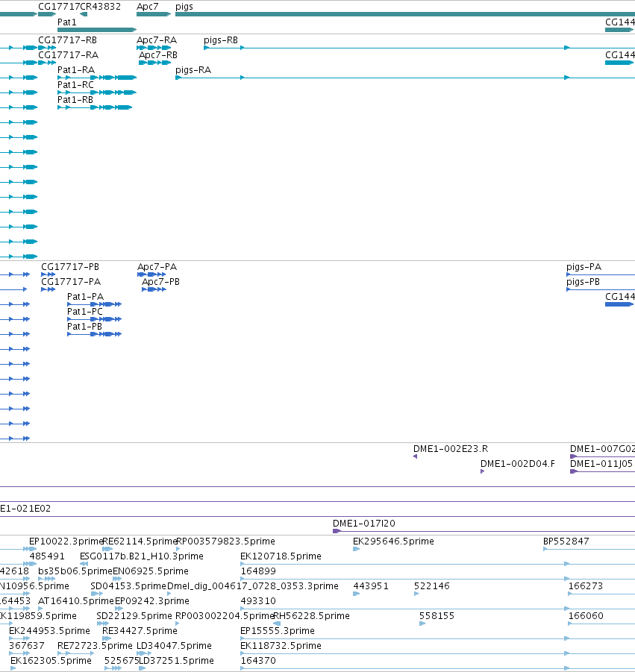Pick the Pat1-RC transcript label
The height and width of the screenshot is (672, 635).
[75, 85]
